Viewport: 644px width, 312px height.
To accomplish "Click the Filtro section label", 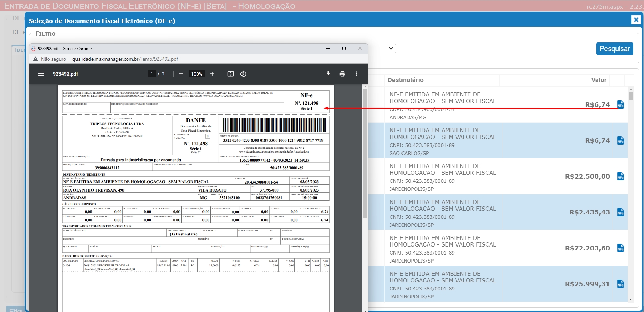I will [x=46, y=34].
